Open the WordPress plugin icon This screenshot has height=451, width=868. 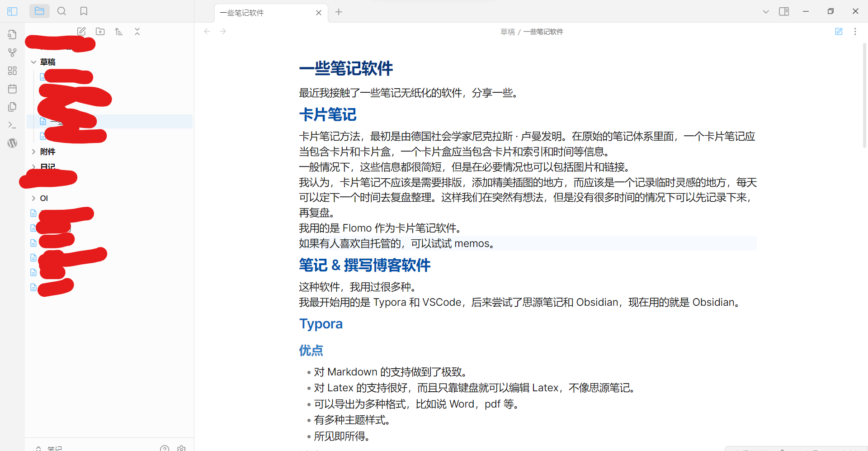click(12, 143)
